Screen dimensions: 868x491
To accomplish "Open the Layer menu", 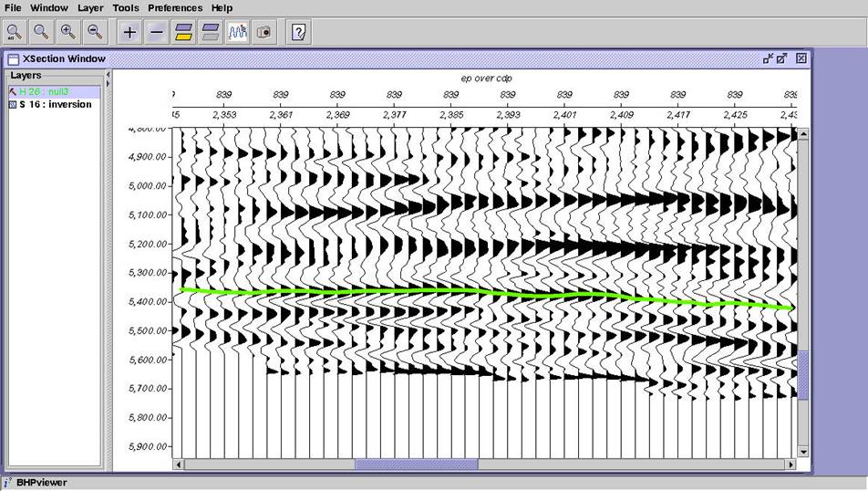I will pyautogui.click(x=90, y=8).
